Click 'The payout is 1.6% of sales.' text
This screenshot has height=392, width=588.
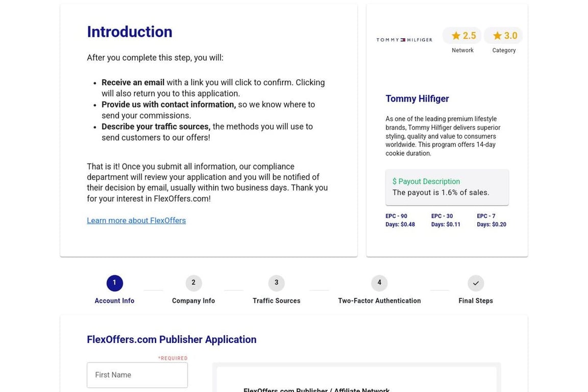point(440,192)
